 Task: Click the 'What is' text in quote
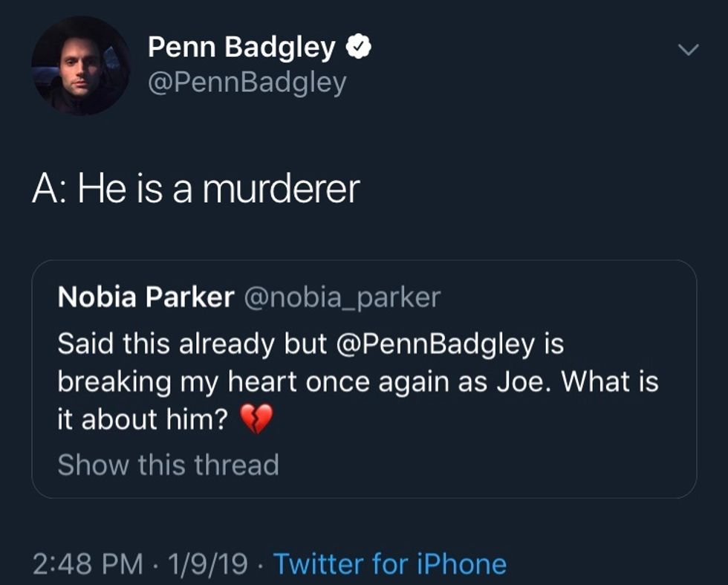tap(609, 382)
